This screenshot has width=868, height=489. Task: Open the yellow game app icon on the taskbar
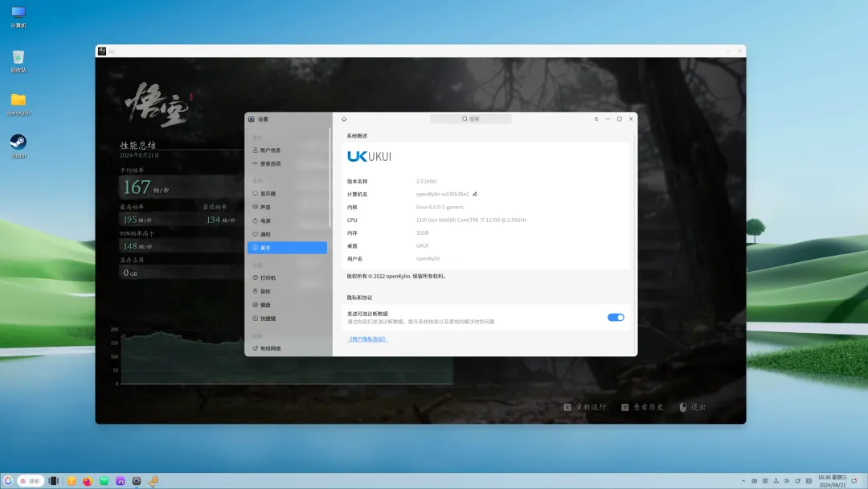click(x=154, y=481)
